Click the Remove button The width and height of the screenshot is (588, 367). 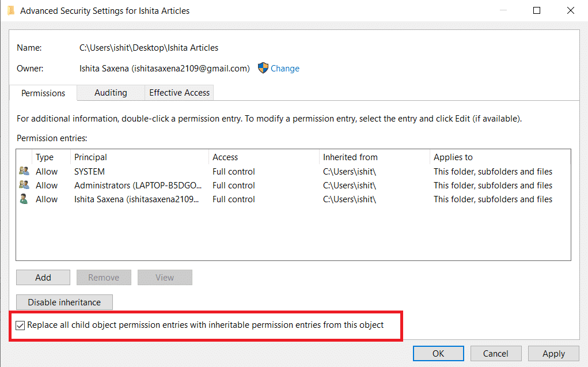tap(104, 277)
